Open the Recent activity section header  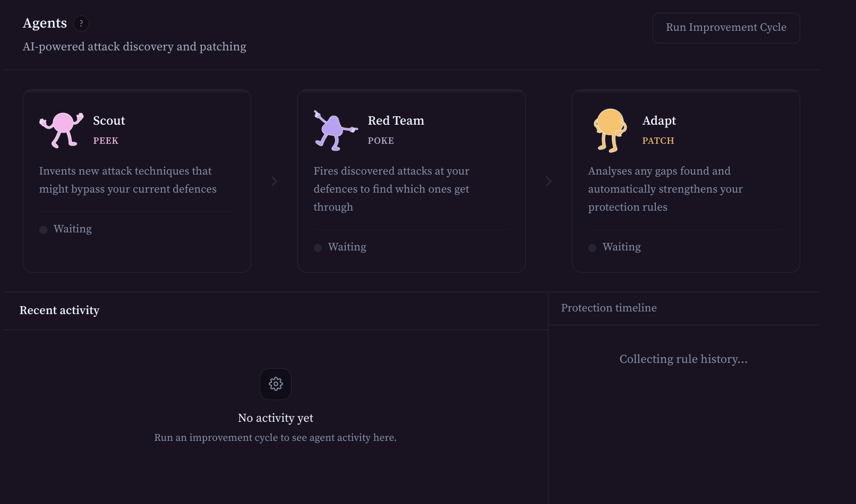click(x=59, y=310)
